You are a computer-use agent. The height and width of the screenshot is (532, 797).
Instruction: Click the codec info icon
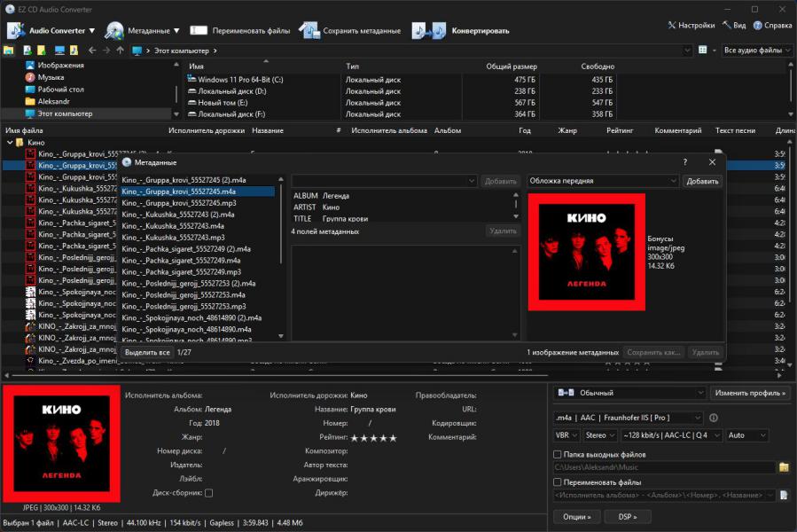(x=714, y=418)
